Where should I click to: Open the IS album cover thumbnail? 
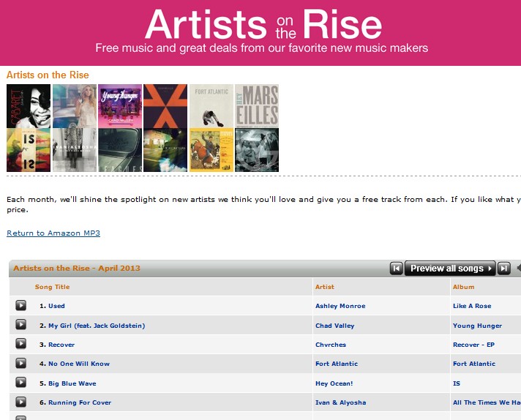tap(29, 150)
